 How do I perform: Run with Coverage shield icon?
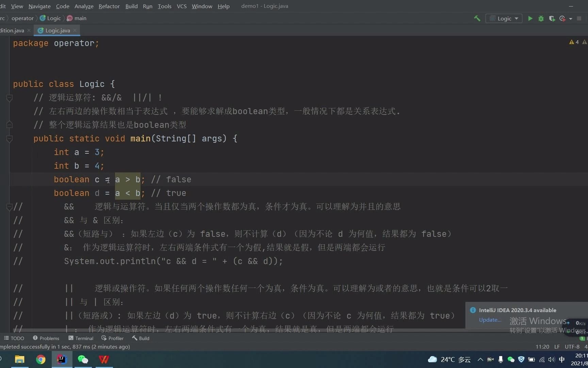click(x=552, y=18)
